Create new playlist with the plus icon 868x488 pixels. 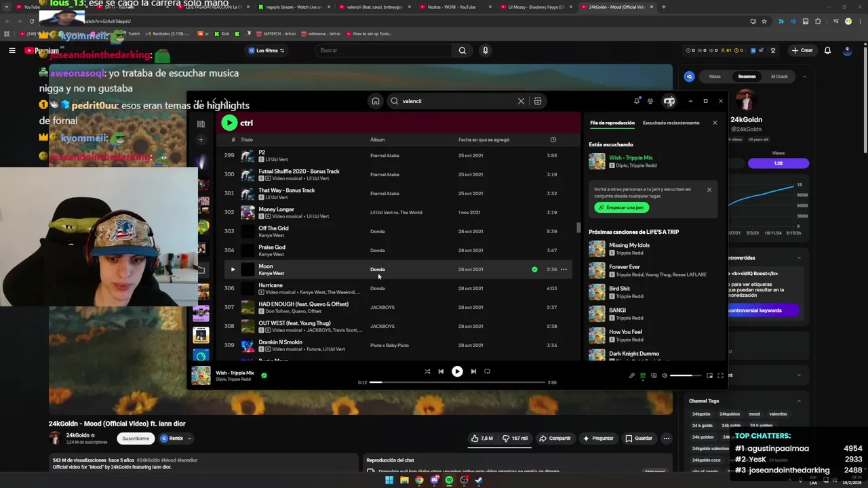tap(201, 140)
